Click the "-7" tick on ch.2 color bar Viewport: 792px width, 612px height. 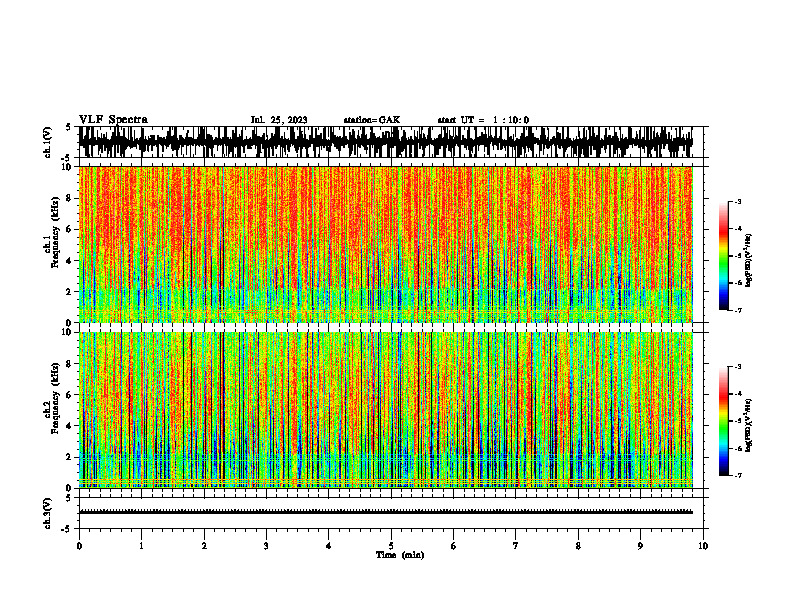737,475
